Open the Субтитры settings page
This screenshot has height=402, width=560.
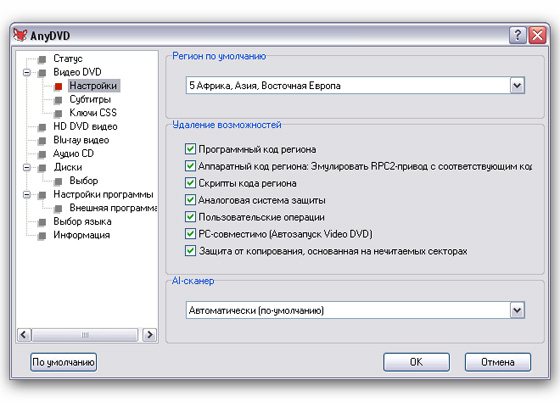coord(90,99)
